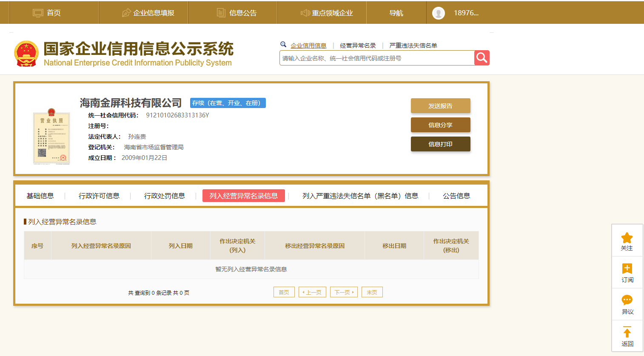
Task: Click the red magnifier search icon
Action: click(482, 58)
